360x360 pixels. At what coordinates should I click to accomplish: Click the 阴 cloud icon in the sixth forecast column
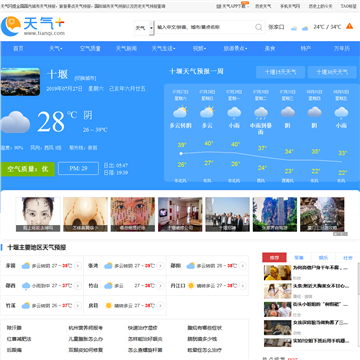[314, 112]
